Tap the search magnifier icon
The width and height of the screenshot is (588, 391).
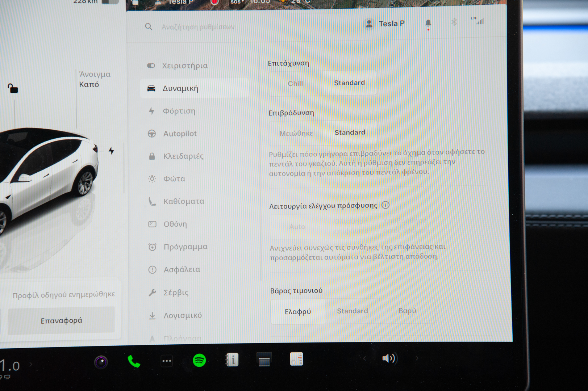pos(149,26)
